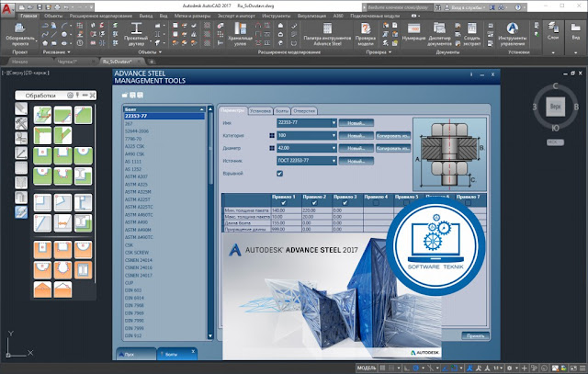Click the Save icon in the quick access toolbar
Viewport: 588px width, 374px height.
click(39, 6)
